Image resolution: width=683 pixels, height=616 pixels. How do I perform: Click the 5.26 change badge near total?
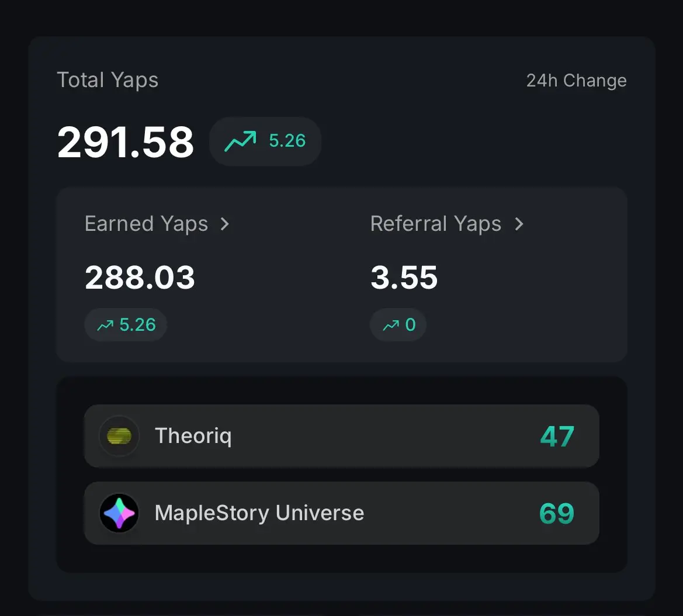265,141
